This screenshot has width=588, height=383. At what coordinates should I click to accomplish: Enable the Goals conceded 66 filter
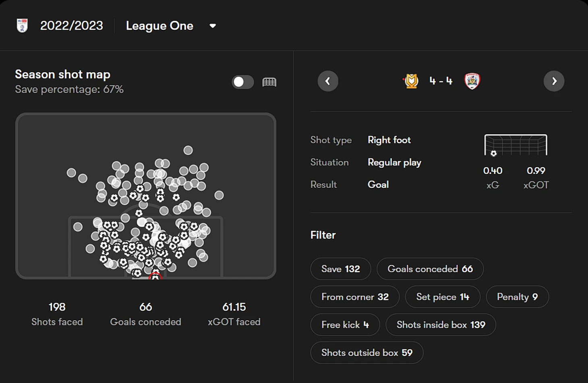430,269
